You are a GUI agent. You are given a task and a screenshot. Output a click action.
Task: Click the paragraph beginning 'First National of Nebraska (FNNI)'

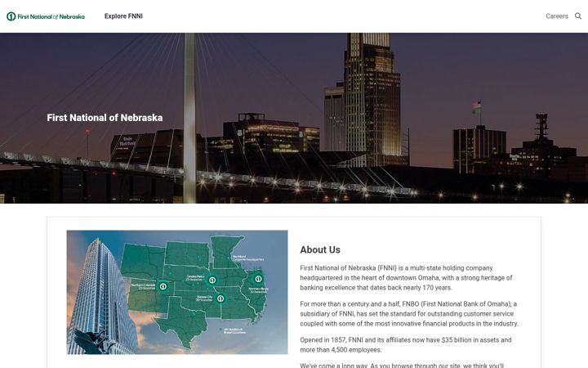(x=407, y=278)
